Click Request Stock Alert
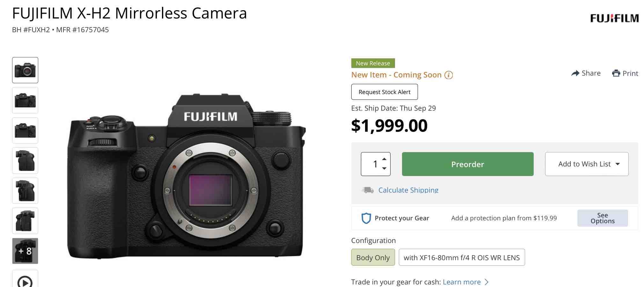644x287 pixels. [x=384, y=92]
